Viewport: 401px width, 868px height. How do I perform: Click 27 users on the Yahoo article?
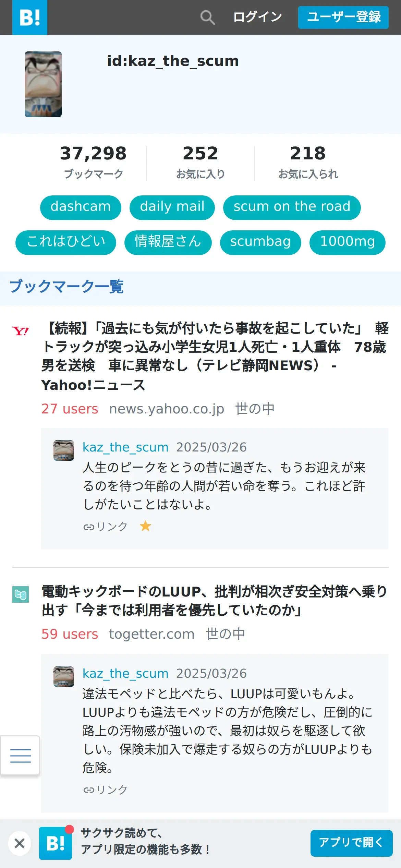[70, 409]
